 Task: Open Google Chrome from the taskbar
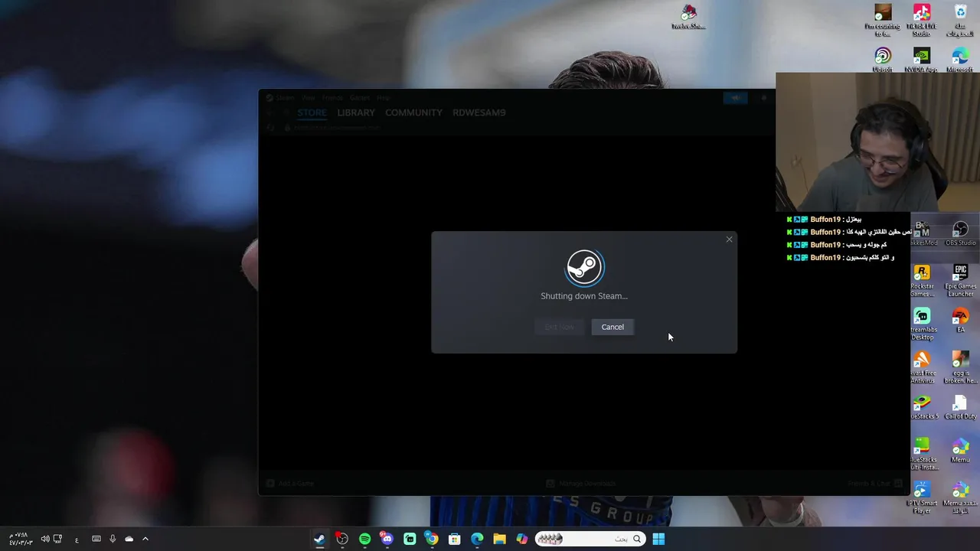pos(432,539)
